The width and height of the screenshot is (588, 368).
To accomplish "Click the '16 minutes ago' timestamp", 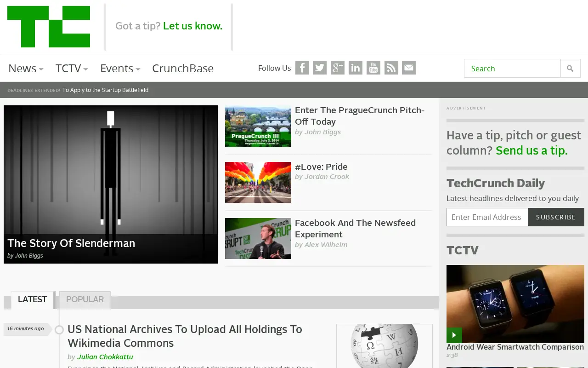I will [26, 328].
